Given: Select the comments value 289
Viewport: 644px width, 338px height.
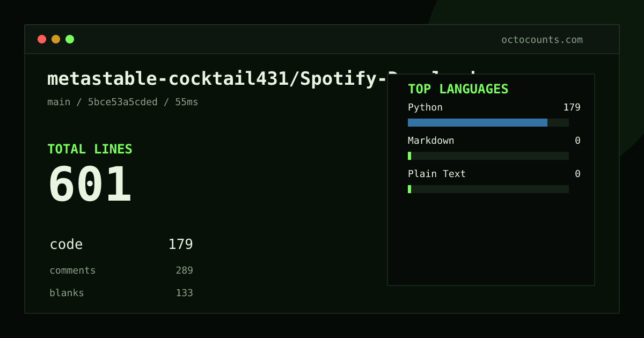Looking at the screenshot, I should 185,270.
